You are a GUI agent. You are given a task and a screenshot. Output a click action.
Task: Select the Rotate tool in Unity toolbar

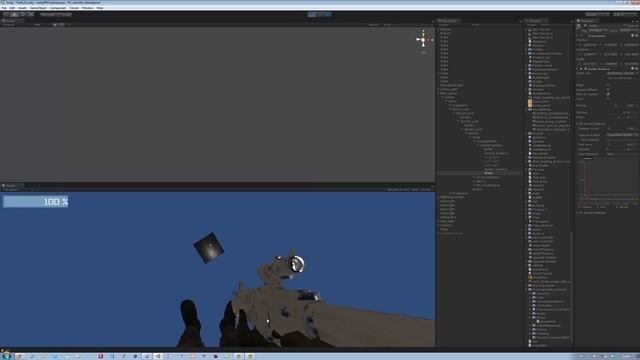pos(22,14)
